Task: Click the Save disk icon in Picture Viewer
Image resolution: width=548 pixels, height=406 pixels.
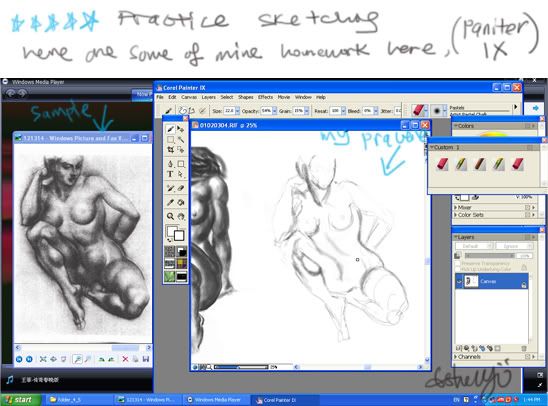Action: [146, 359]
